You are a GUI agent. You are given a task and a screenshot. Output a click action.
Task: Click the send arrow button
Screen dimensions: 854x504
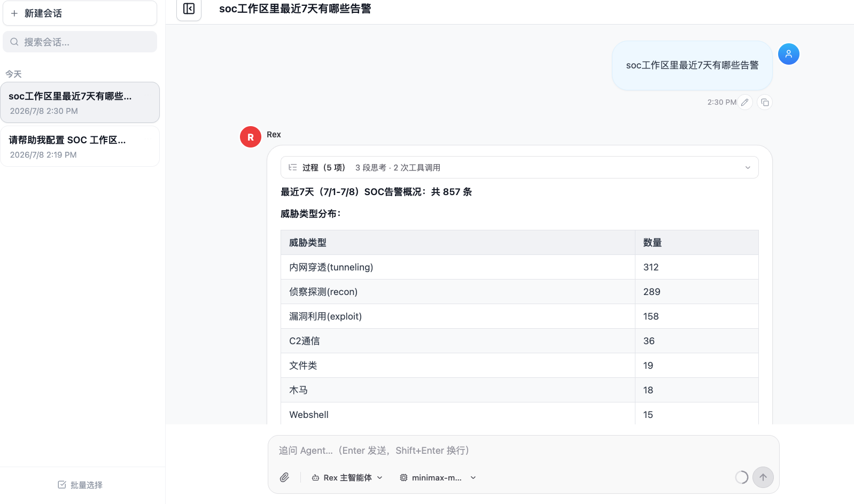pos(763,477)
